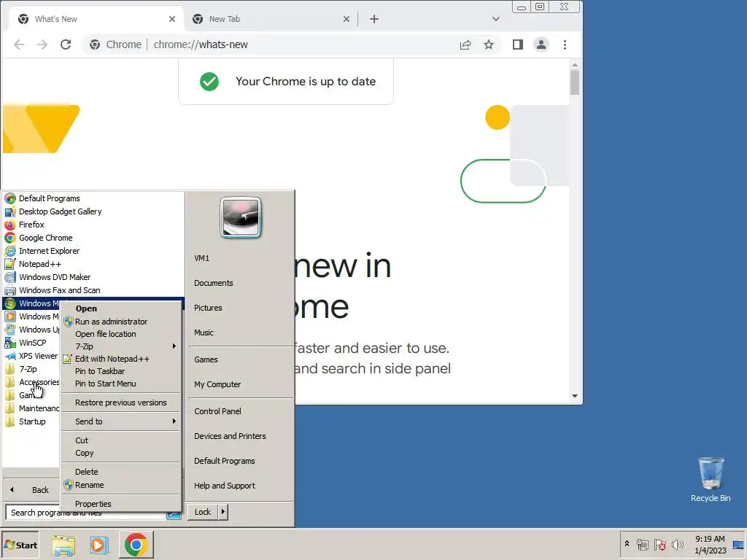Switch to the New Tab tab

[x=271, y=19]
